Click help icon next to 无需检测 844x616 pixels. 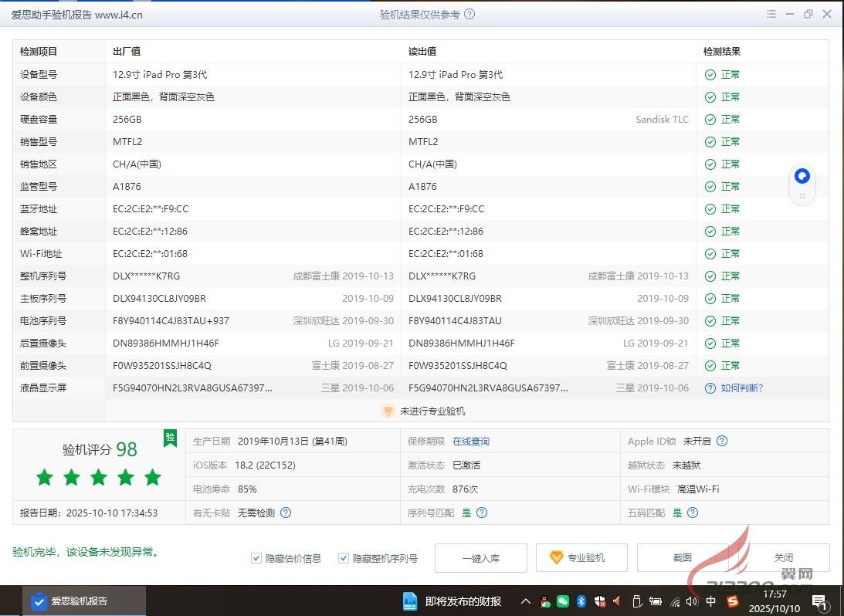286,513
